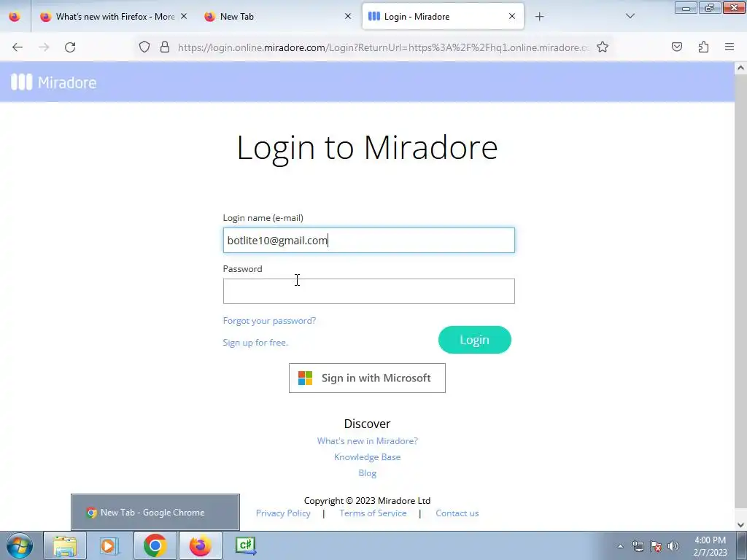
Task: Expand the list all tabs chevron
Action: 630,16
